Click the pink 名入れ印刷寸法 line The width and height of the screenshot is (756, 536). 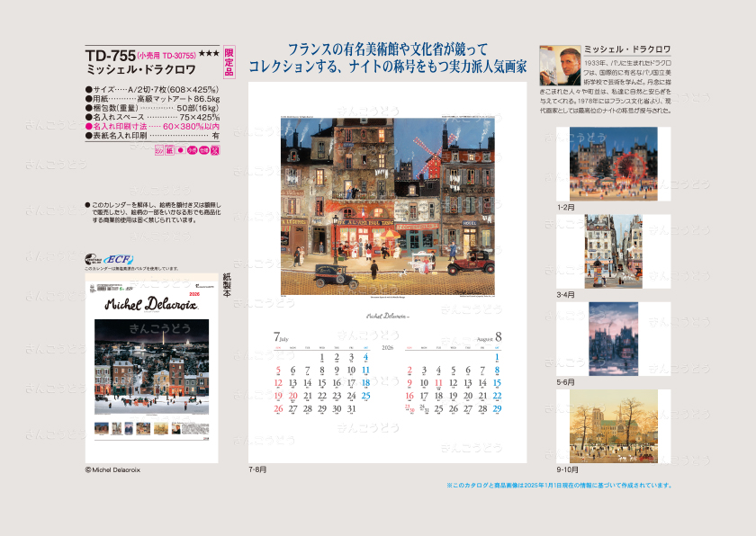(152, 126)
